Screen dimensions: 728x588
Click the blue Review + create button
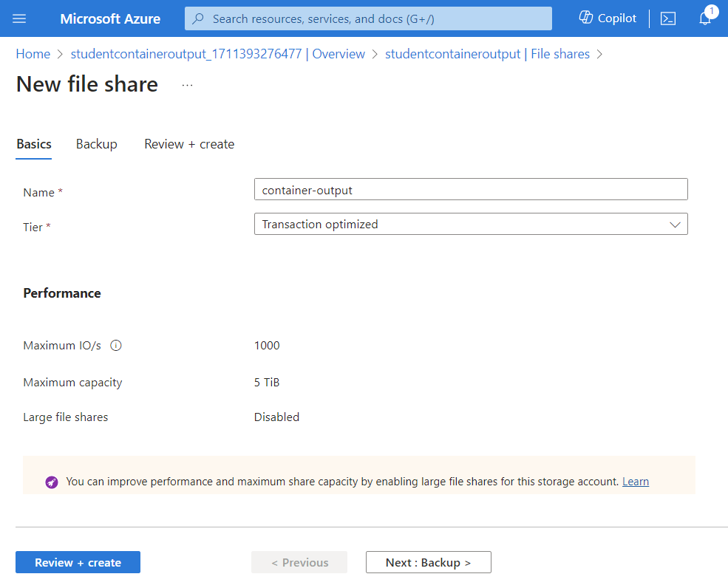tap(78, 562)
